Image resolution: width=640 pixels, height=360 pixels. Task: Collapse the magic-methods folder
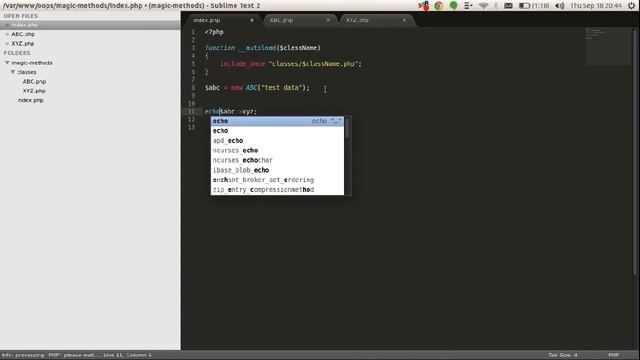[x=7, y=63]
